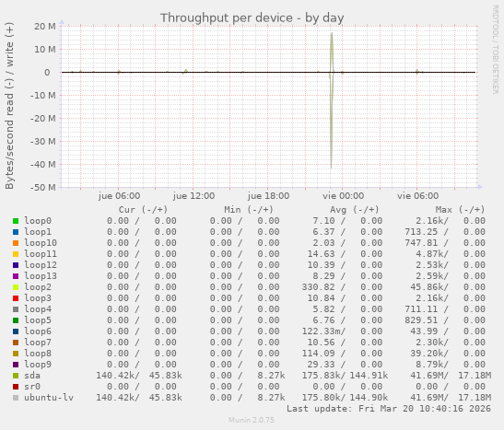Click the jue 18:00 axis label
Image resolution: width=504 pixels, height=430 pixels.
point(268,196)
